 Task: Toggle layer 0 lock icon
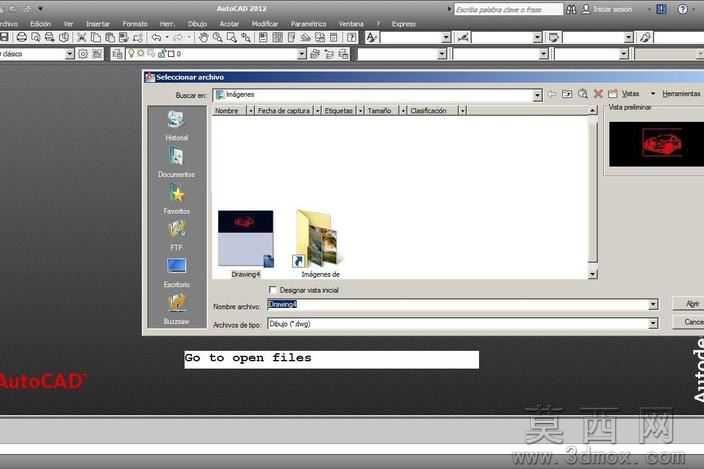162,53
